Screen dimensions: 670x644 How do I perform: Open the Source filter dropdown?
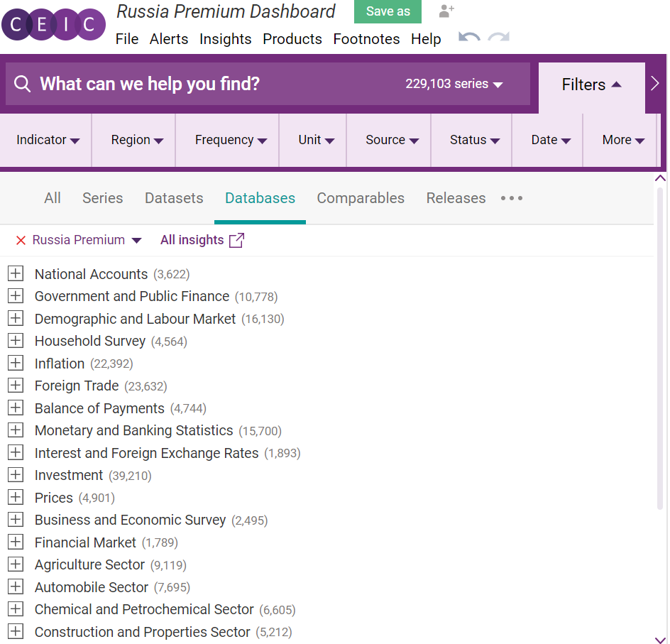(392, 140)
